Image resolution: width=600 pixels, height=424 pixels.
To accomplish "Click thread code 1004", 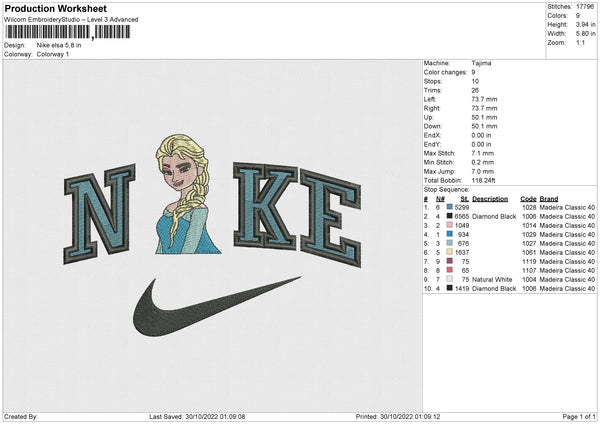I will click(x=529, y=279).
